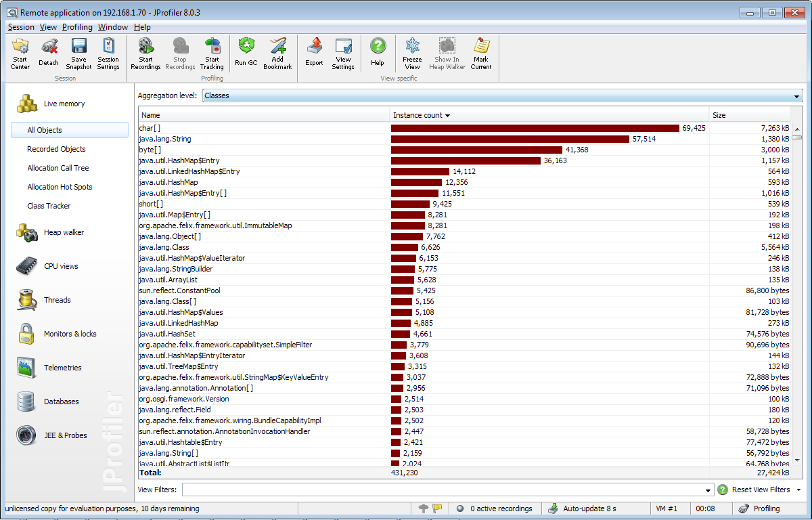Viewport: 812px width, 520px height.
Task: Click the Profiling status bar indicator
Action: click(x=761, y=508)
